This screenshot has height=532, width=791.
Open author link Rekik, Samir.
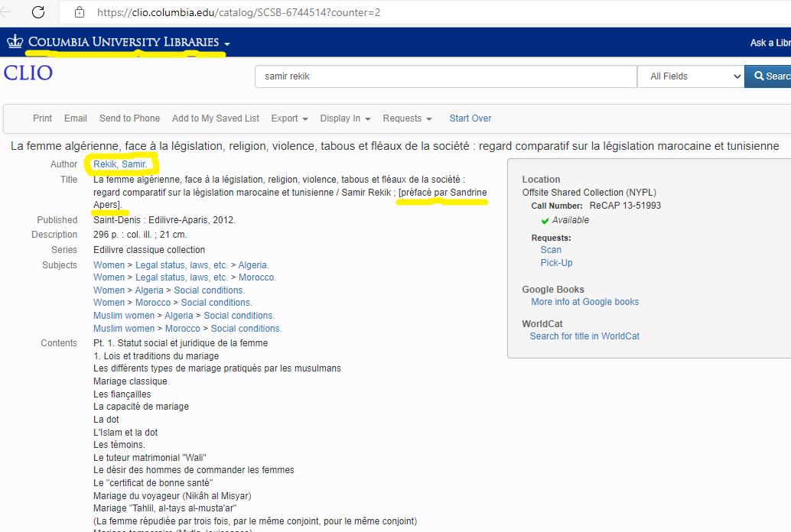click(x=120, y=164)
